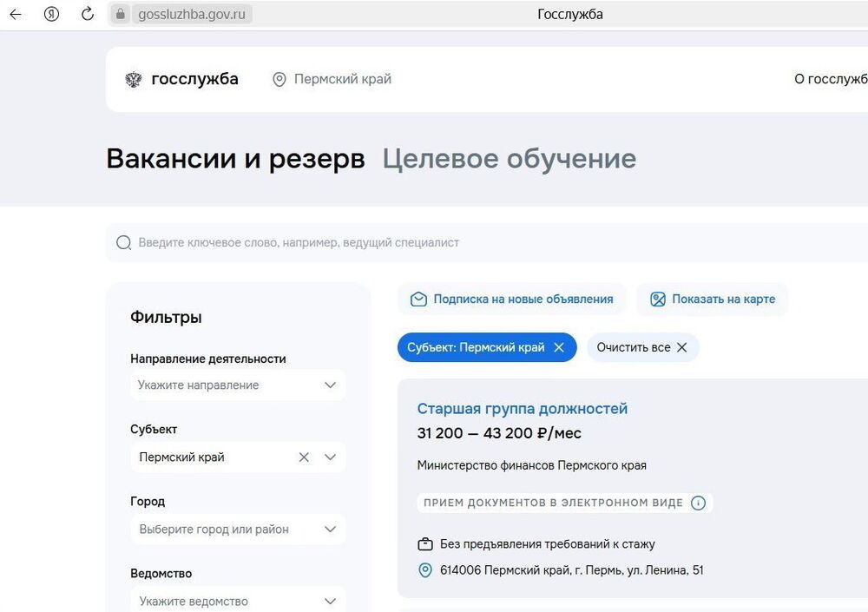
Task: Open Направление деятельности dropdown
Action: pyautogui.click(x=238, y=385)
